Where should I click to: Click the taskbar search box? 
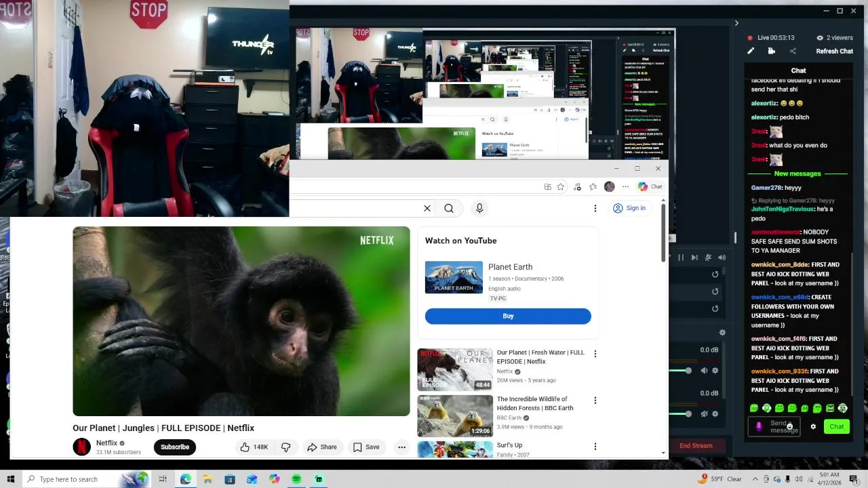[x=86, y=479]
